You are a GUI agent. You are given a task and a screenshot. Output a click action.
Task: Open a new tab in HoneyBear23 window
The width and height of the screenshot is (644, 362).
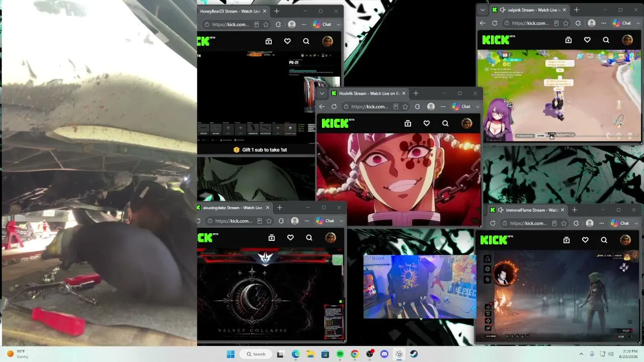point(277,11)
